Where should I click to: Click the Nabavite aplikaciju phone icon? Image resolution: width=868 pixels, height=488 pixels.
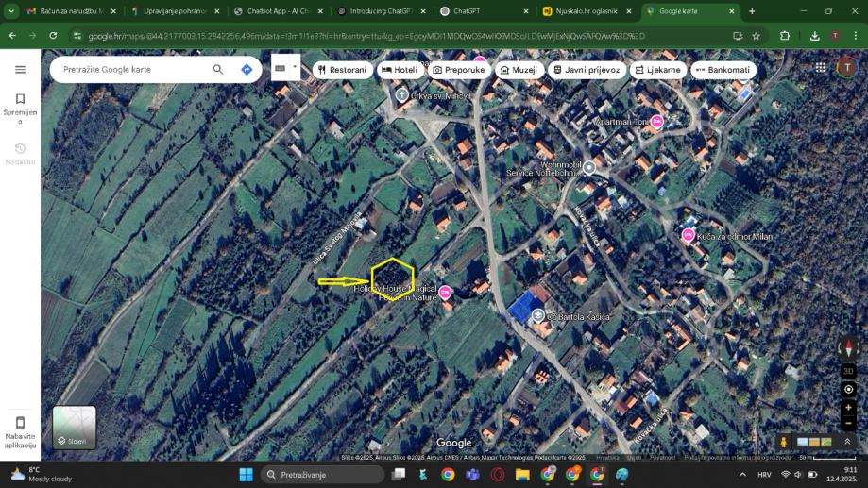tap(20, 423)
